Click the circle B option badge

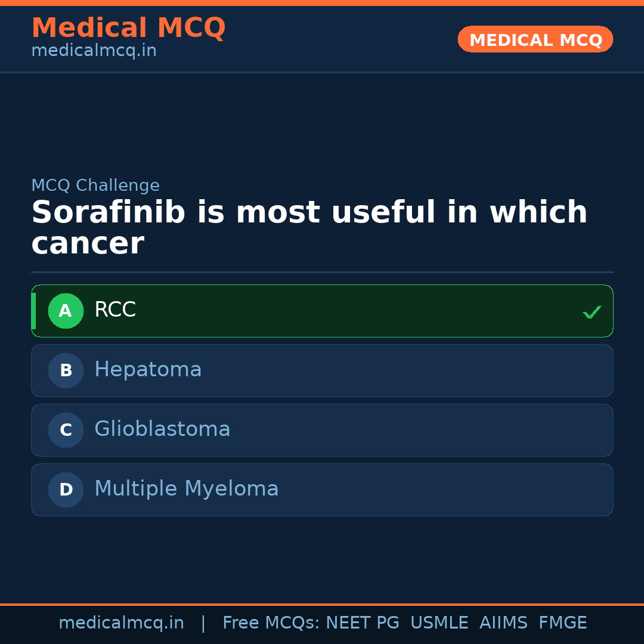(66, 370)
